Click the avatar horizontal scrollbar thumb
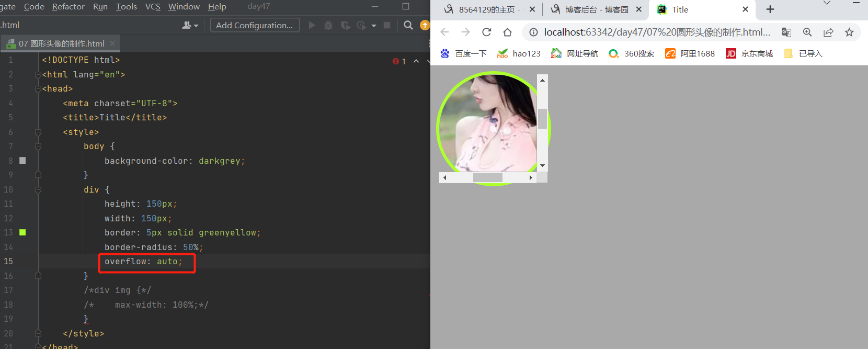 tap(487, 177)
